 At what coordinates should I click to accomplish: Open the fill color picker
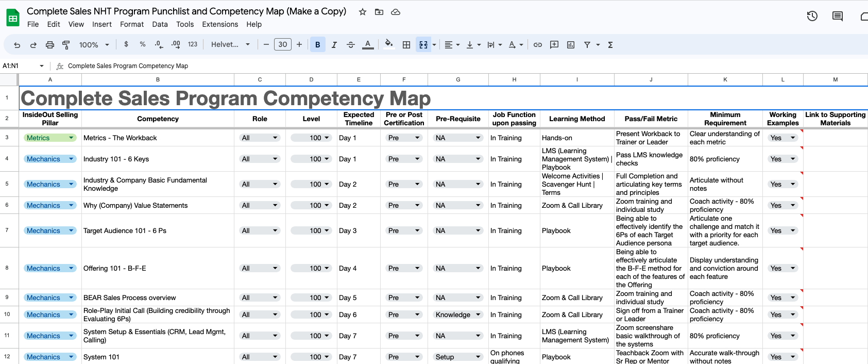[x=389, y=44]
